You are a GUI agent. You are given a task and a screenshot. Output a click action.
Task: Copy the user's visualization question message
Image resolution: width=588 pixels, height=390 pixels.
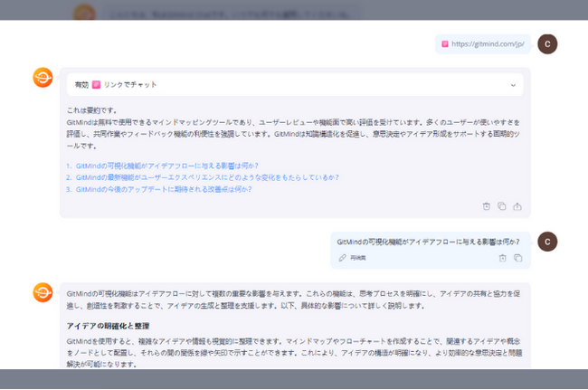pyautogui.click(x=517, y=258)
